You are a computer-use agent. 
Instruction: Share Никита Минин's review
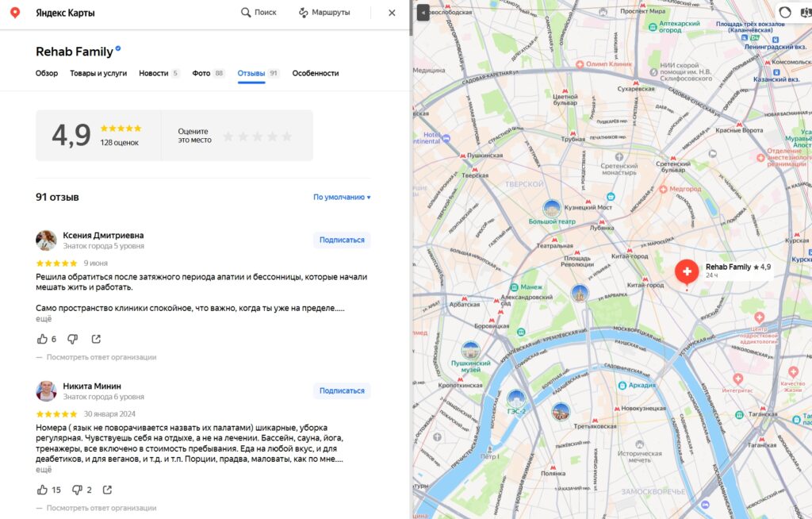point(107,490)
